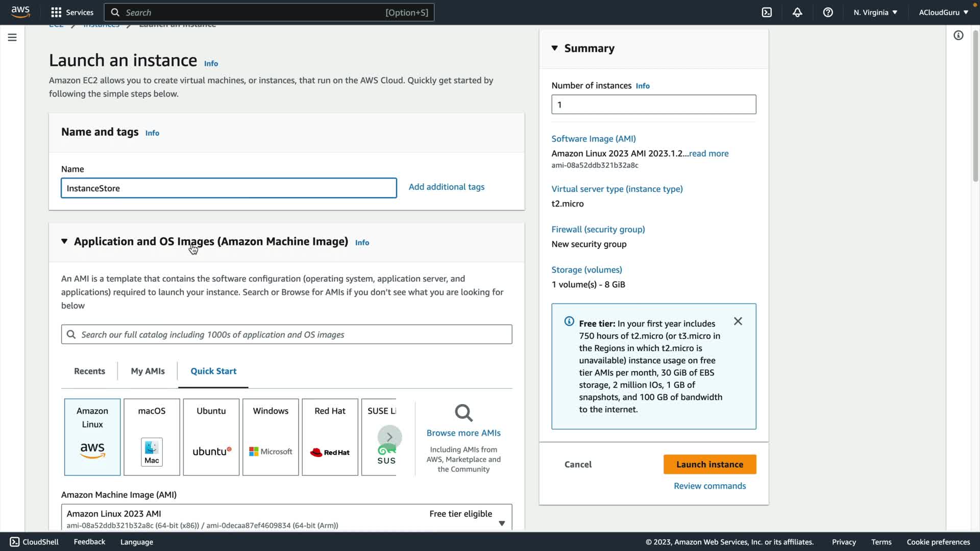Collapse the Summary panel
This screenshot has height=551, width=980.
click(x=555, y=48)
